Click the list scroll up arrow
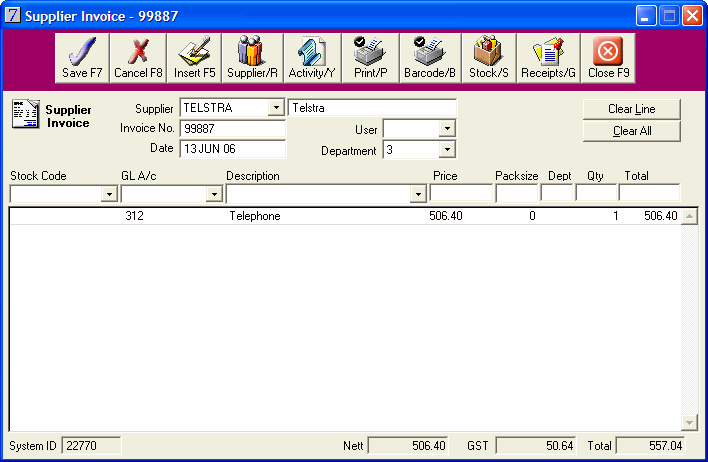The width and height of the screenshot is (708, 462). 689,216
